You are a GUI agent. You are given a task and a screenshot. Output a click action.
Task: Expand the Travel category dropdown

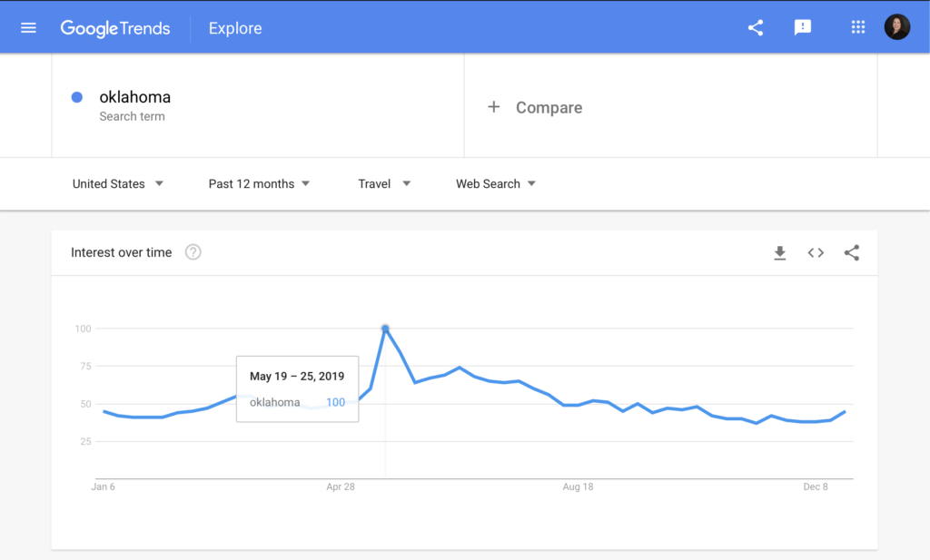pos(384,183)
